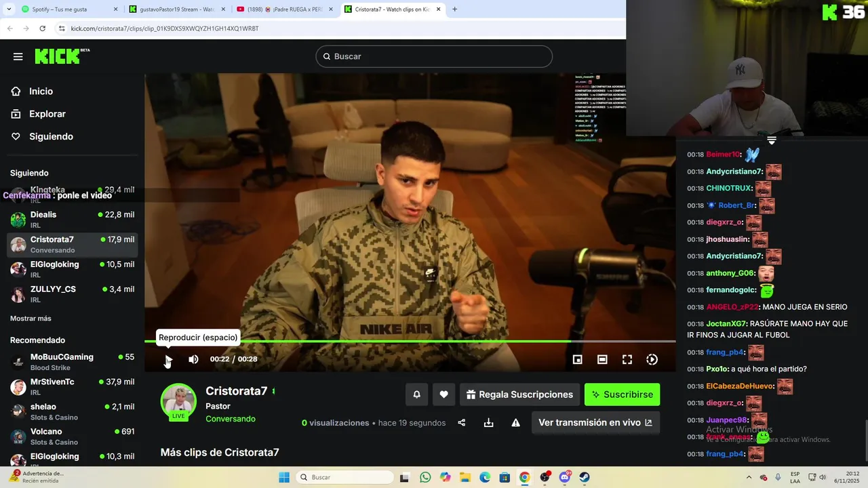Go back in the browser

coord(10,28)
